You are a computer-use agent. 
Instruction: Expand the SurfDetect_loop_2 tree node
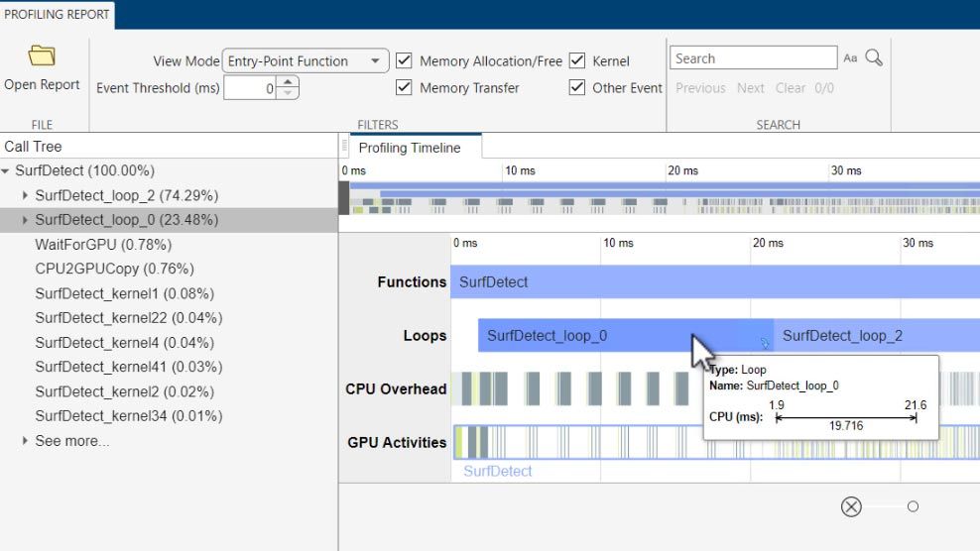point(25,195)
